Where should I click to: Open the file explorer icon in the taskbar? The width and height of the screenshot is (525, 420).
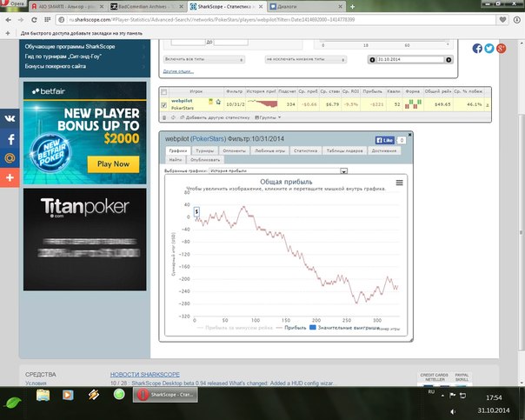tap(43, 395)
